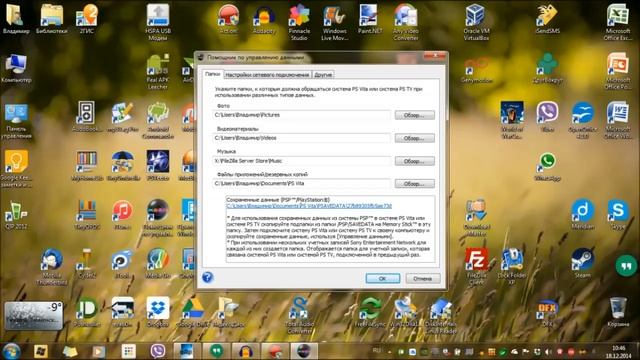Click Обзор button for Видеоматериалы folder
Image resolution: width=640 pixels, height=360 pixels.
point(414,138)
